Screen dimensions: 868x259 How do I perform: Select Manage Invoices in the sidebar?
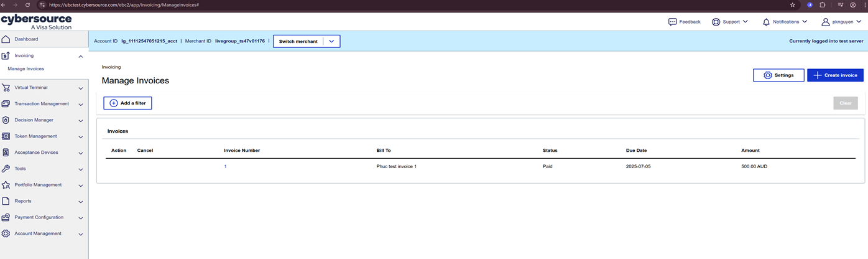point(26,69)
